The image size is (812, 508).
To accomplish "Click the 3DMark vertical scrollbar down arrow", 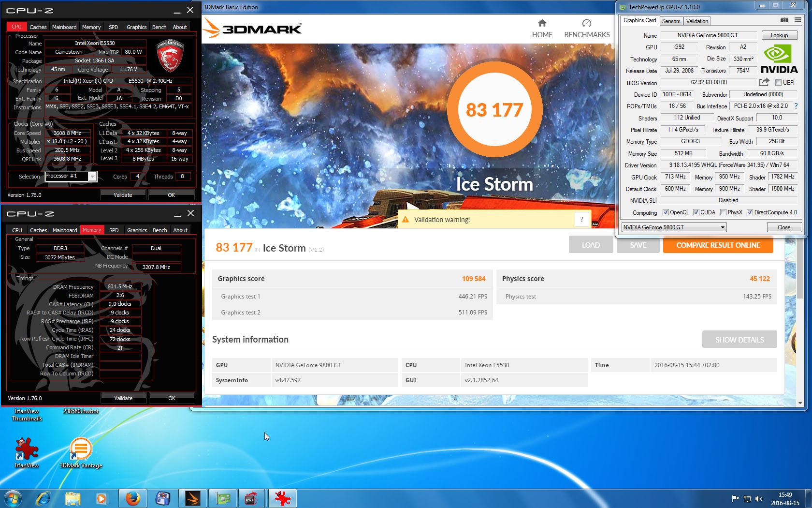I will pyautogui.click(x=800, y=403).
